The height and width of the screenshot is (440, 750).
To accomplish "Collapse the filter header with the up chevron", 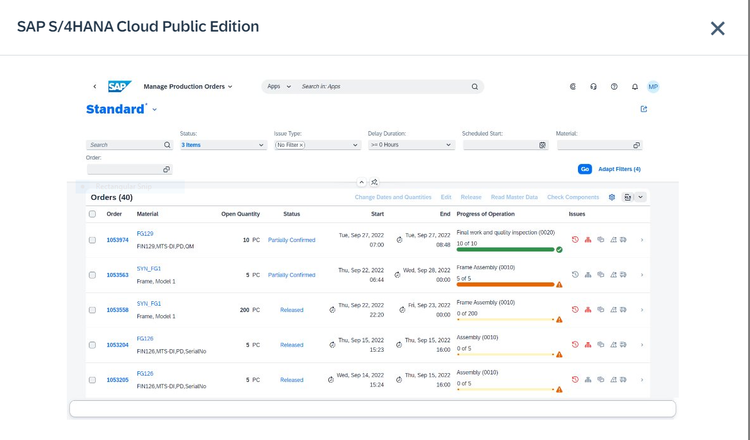I will [x=362, y=182].
